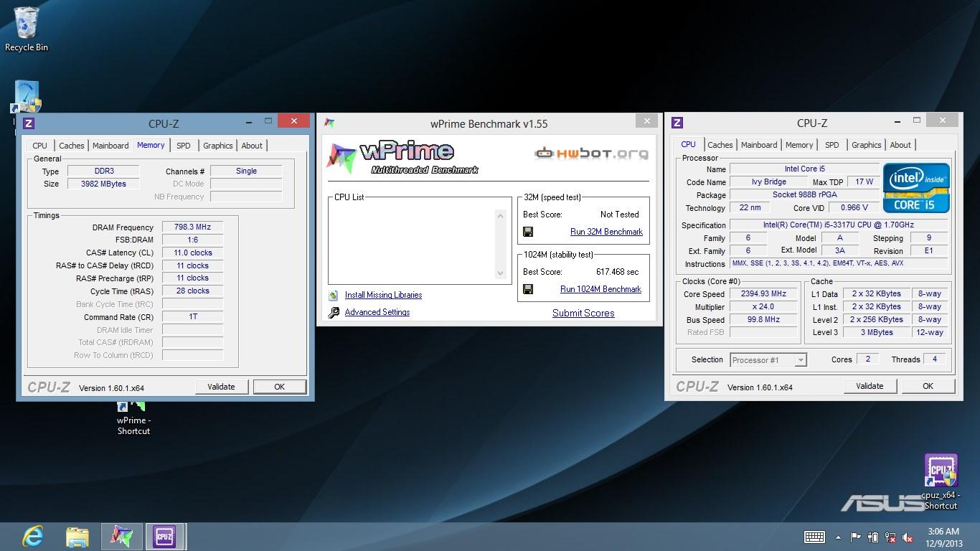Open the Processor #1 selection dropdown

(768, 360)
